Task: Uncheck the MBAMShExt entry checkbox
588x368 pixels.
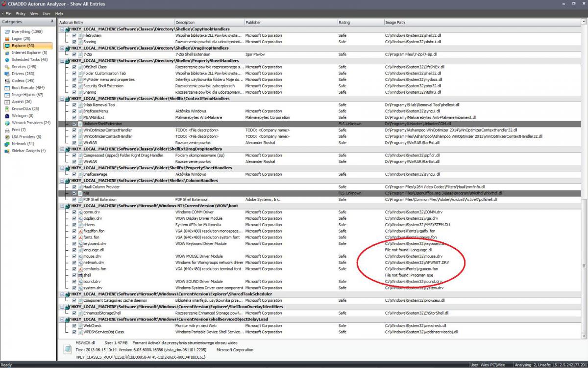Action: 74,117
